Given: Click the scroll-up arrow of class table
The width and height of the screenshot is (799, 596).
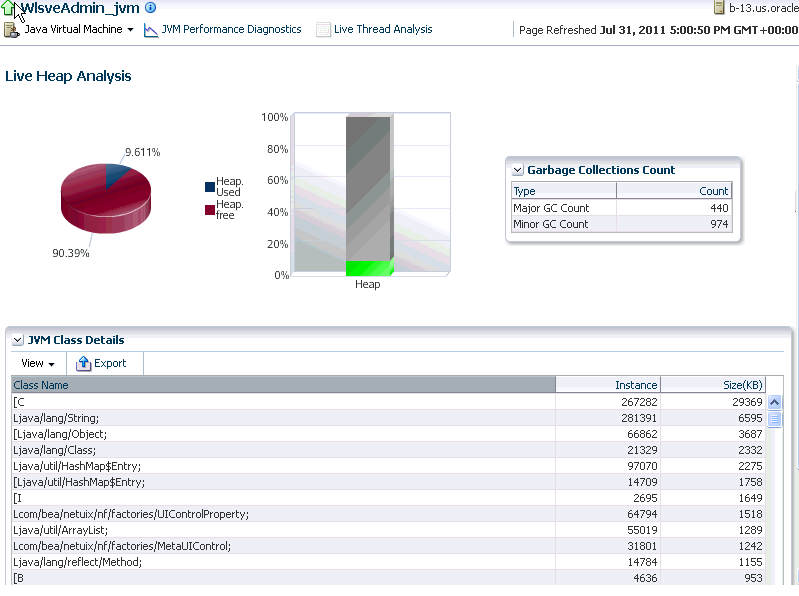Looking at the screenshot, I should pyautogui.click(x=774, y=402).
